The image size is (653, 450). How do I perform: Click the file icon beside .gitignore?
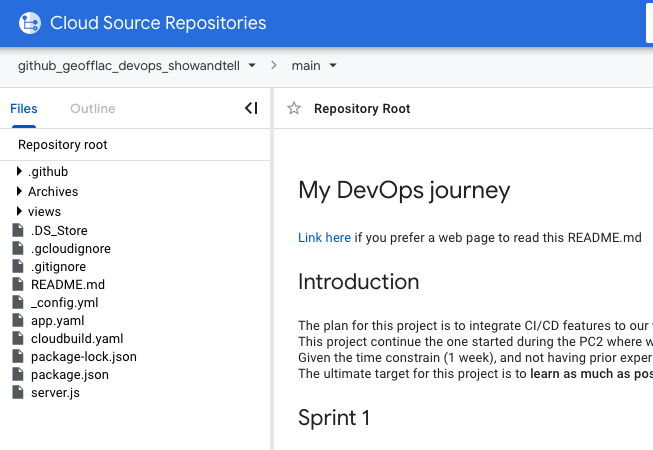(18, 266)
